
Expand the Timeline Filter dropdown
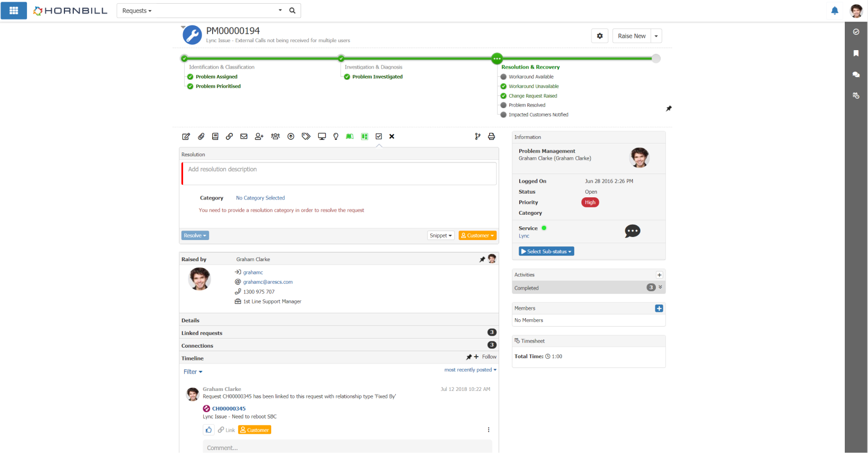193,372
